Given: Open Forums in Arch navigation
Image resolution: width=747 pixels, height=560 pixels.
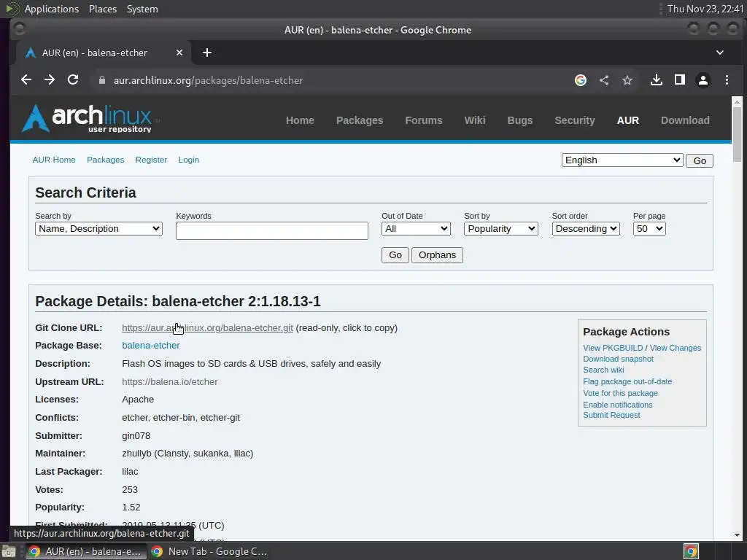Looking at the screenshot, I should pyautogui.click(x=424, y=120).
